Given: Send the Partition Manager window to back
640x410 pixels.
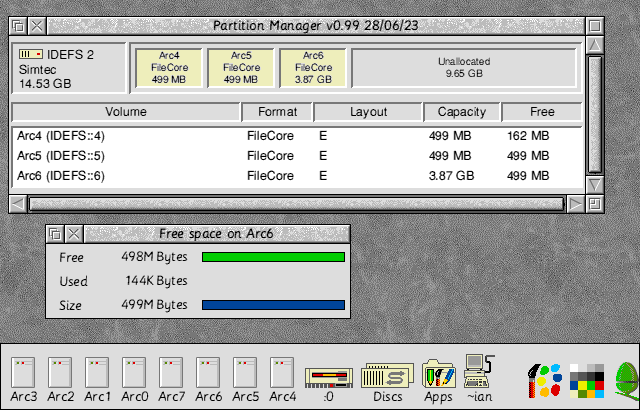Looking at the screenshot, I should click(18, 26).
